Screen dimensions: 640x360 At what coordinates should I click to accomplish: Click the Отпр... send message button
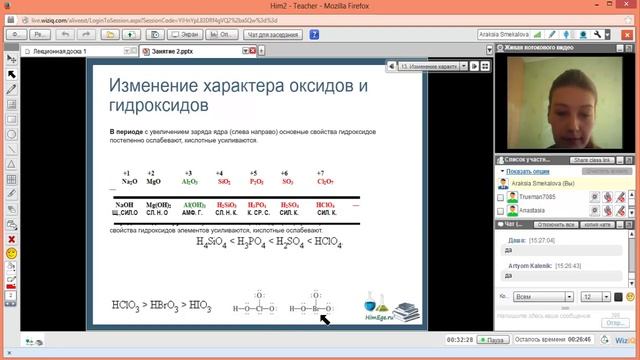click(615, 323)
